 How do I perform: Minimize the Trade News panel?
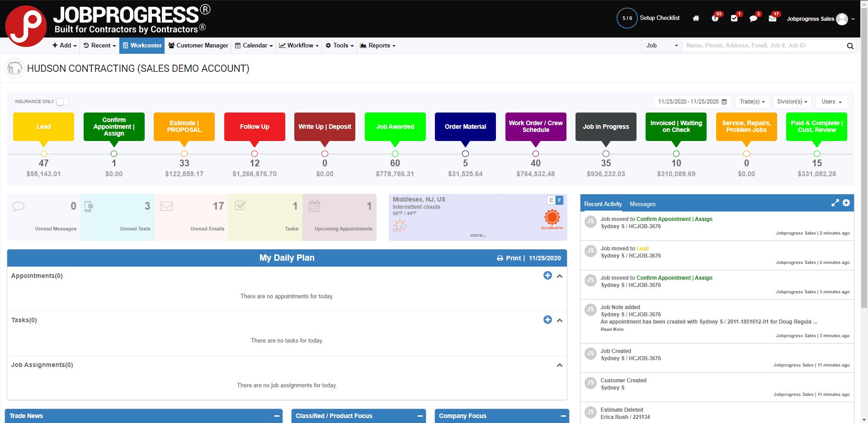coord(277,416)
